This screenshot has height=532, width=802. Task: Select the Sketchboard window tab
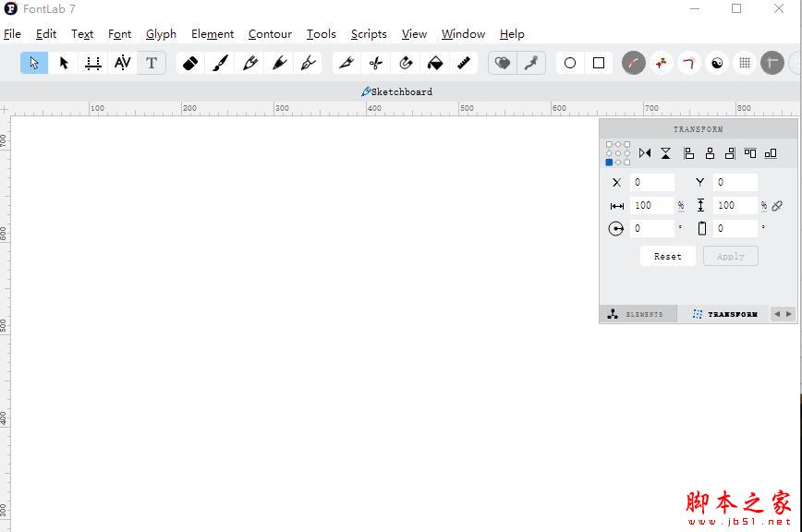[397, 91]
